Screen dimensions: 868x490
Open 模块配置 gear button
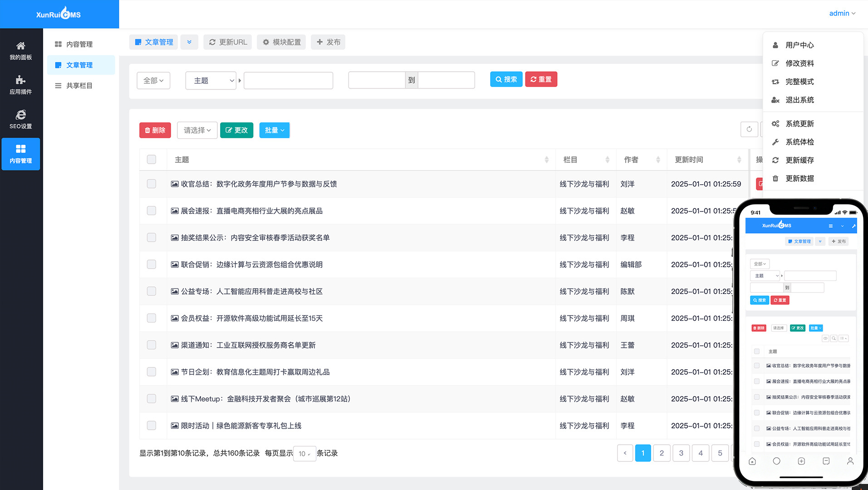point(281,42)
